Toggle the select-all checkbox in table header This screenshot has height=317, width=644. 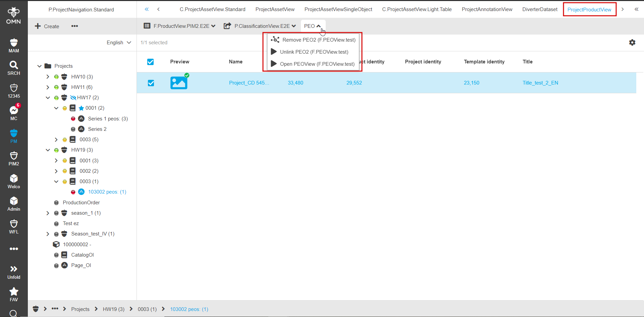150,62
